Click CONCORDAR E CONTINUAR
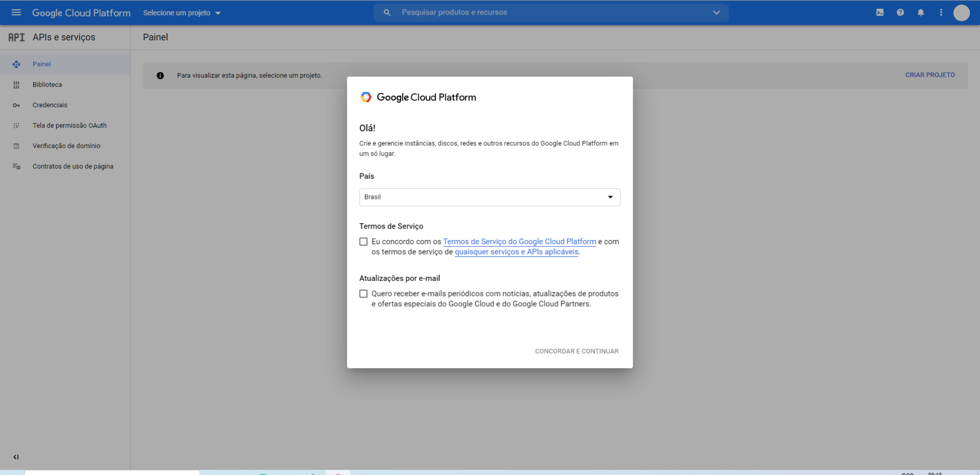Screen dimensions: 980x475 pos(576,351)
